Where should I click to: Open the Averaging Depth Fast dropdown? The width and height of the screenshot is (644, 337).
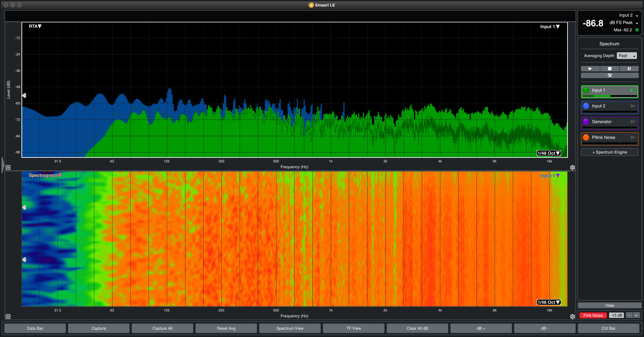(627, 56)
